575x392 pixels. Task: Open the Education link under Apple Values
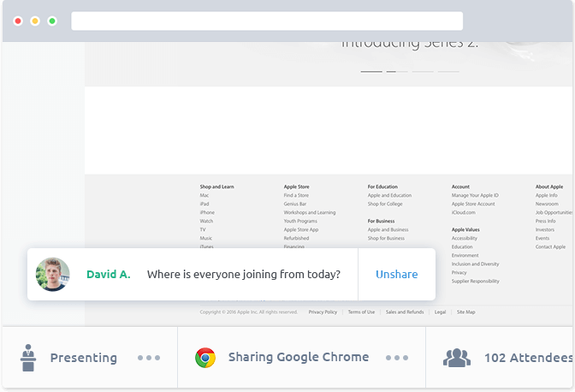pyautogui.click(x=462, y=246)
